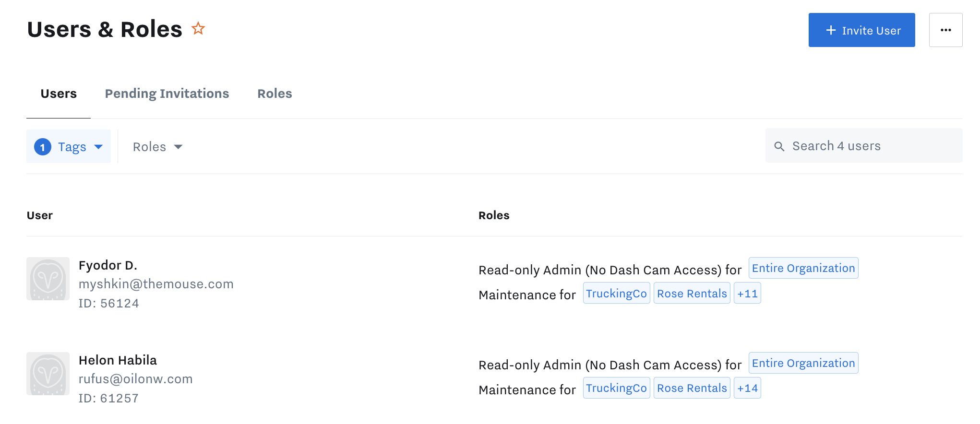Switch to the Pending Invitations tab

(x=167, y=94)
